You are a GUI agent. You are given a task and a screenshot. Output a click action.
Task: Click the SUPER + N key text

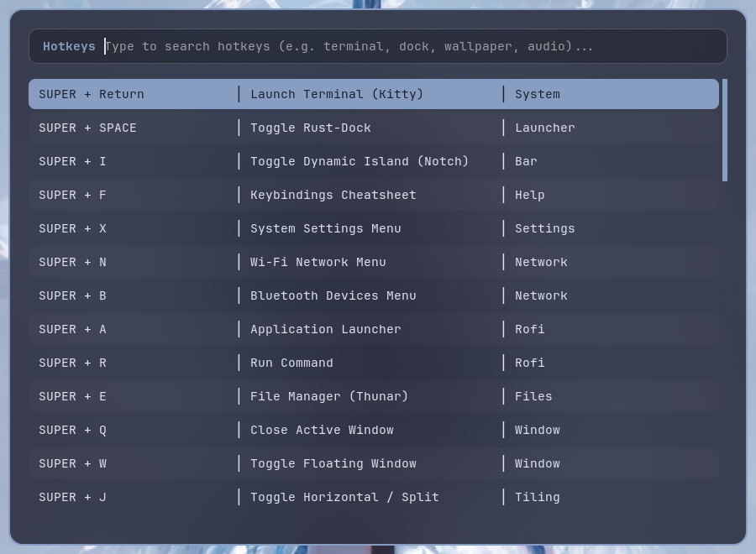(x=72, y=262)
